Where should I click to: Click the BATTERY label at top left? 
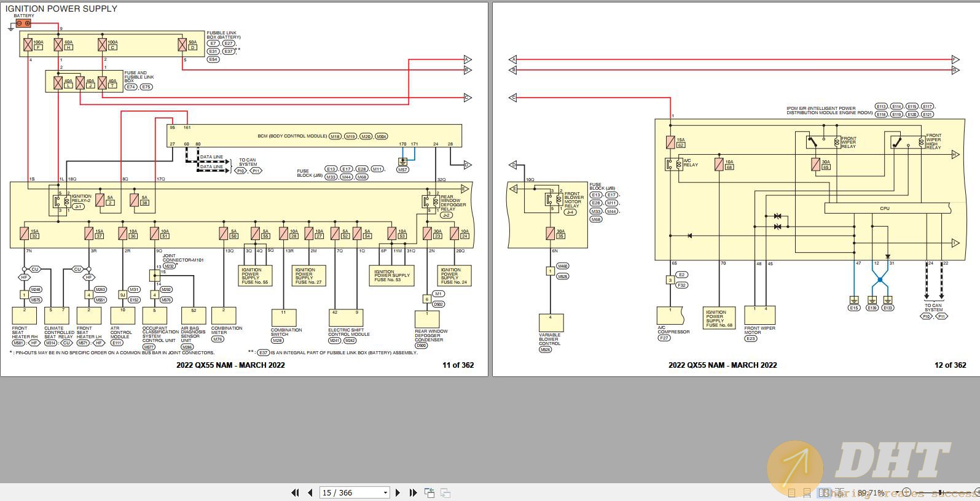click(x=24, y=15)
